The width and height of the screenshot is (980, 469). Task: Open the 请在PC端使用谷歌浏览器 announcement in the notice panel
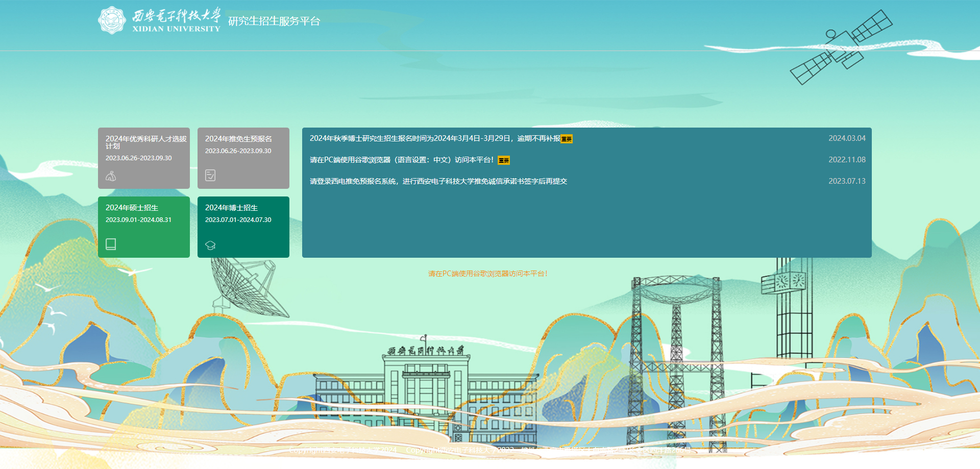pos(401,160)
